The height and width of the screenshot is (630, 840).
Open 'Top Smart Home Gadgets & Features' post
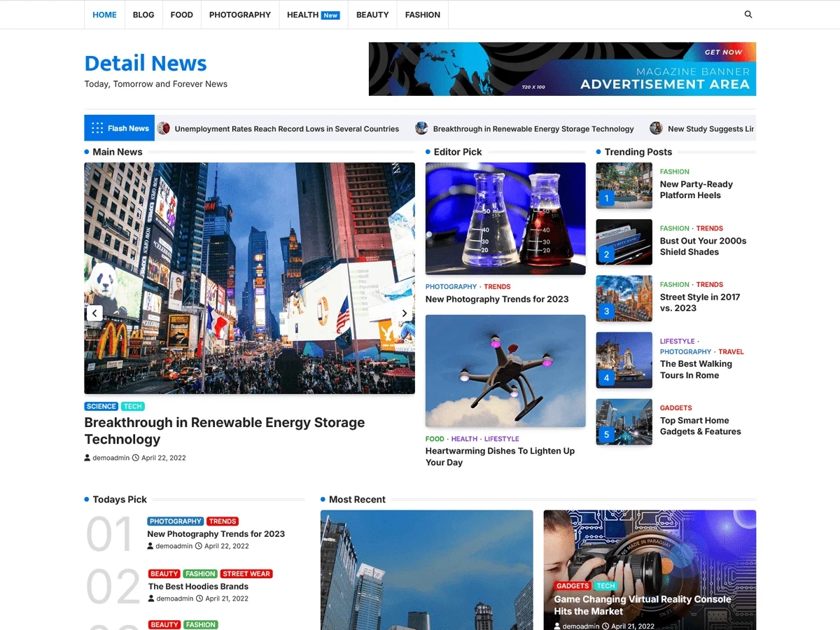[700, 426]
